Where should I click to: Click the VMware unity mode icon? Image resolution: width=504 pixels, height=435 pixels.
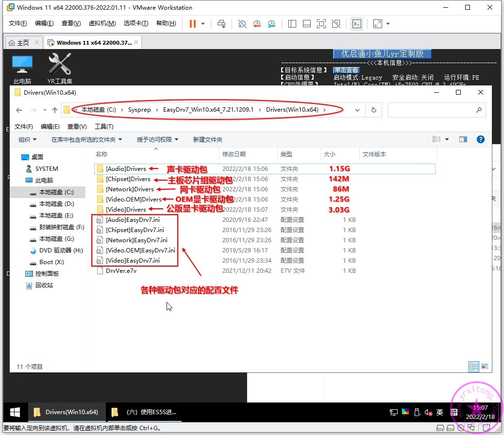coord(336,24)
